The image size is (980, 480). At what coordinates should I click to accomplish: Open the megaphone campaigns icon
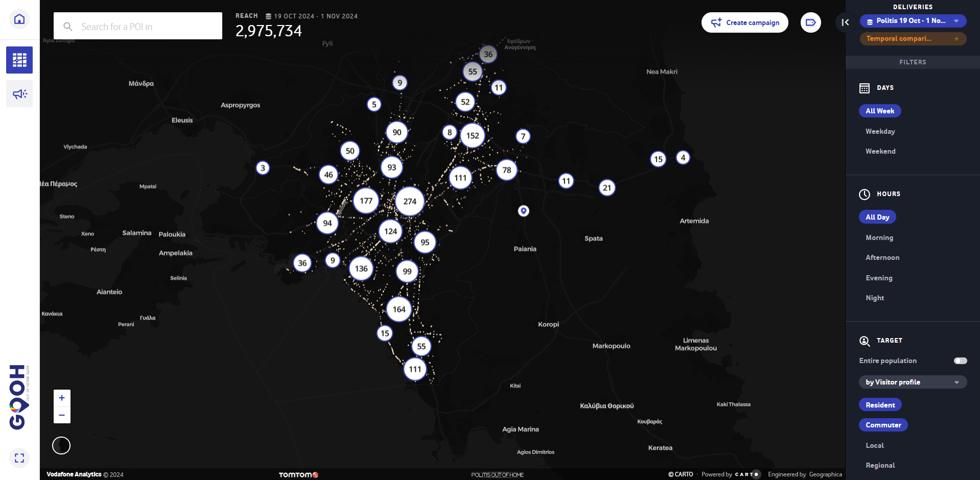(19, 94)
